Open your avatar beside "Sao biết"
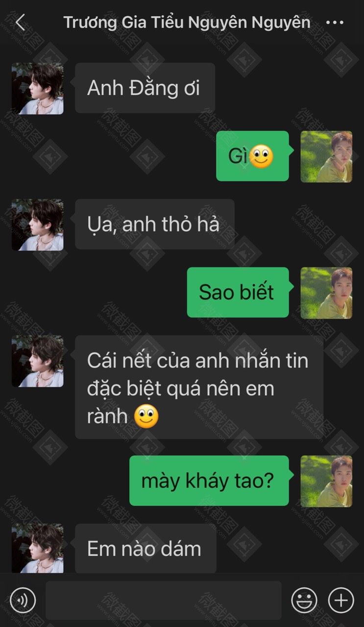Image resolution: width=364 pixels, height=627 pixels. point(326,293)
